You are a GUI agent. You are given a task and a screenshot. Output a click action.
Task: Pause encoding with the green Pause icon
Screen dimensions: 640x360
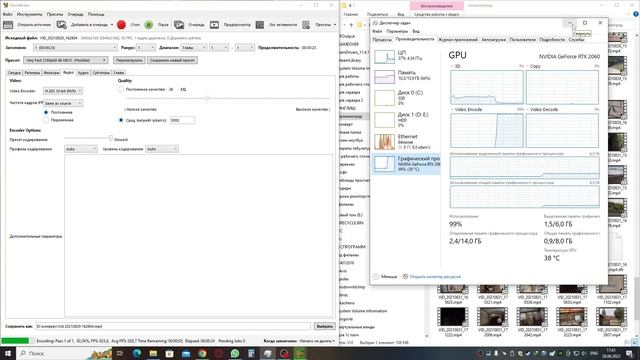(149, 25)
